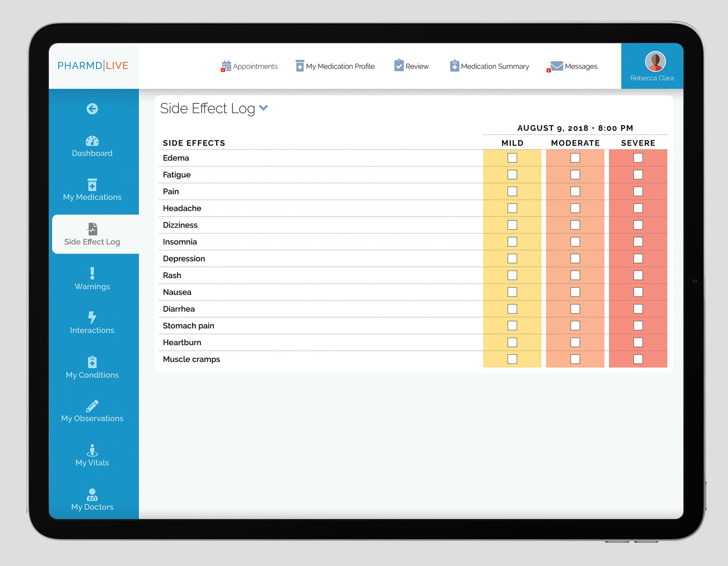Open My Medications pill bottle icon

tap(92, 185)
